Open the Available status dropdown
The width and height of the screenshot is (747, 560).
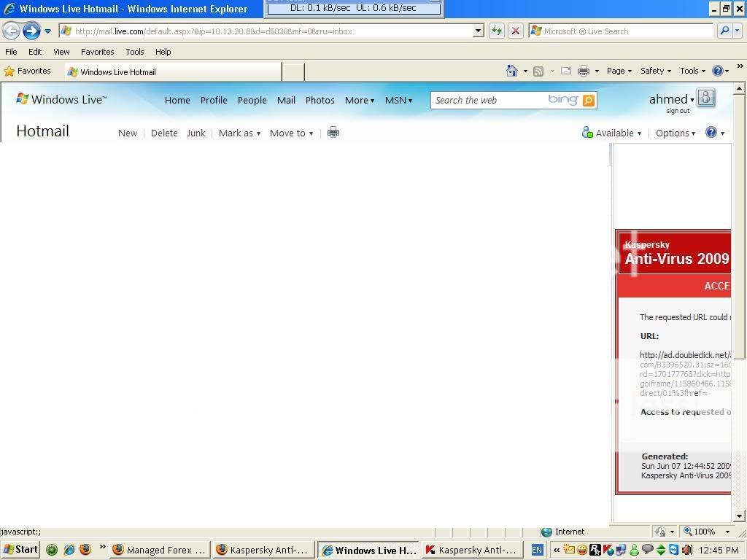(x=612, y=133)
